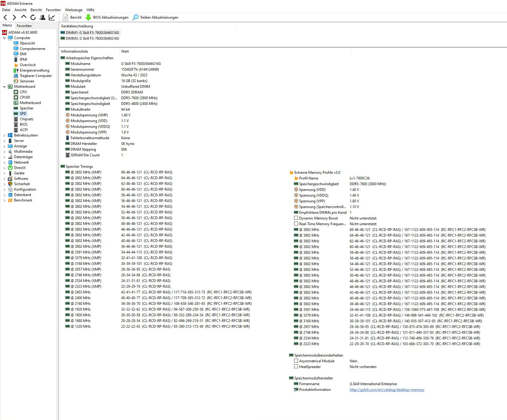Open the user favorites icon

click(x=42, y=17)
